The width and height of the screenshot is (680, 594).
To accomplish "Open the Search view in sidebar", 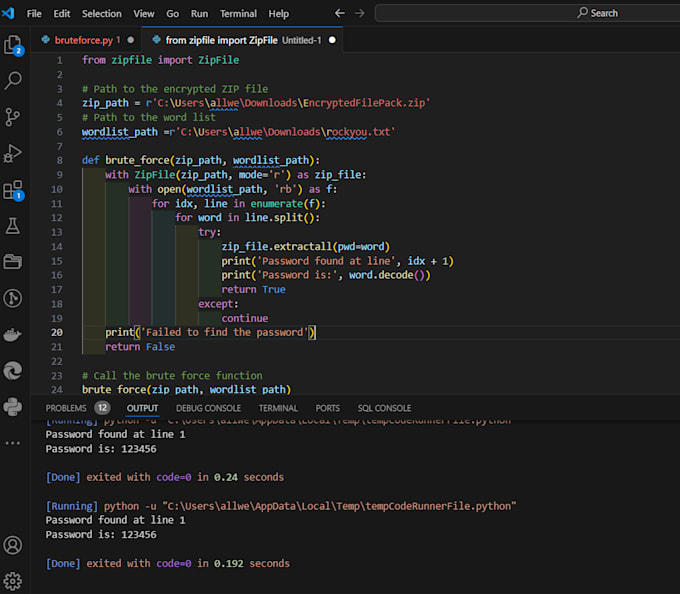I will (x=13, y=81).
